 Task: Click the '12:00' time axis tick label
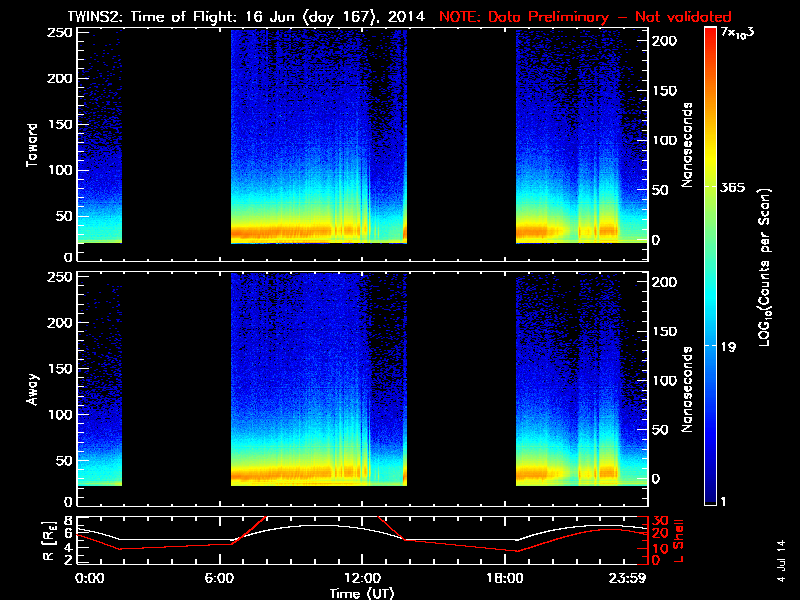tap(362, 579)
